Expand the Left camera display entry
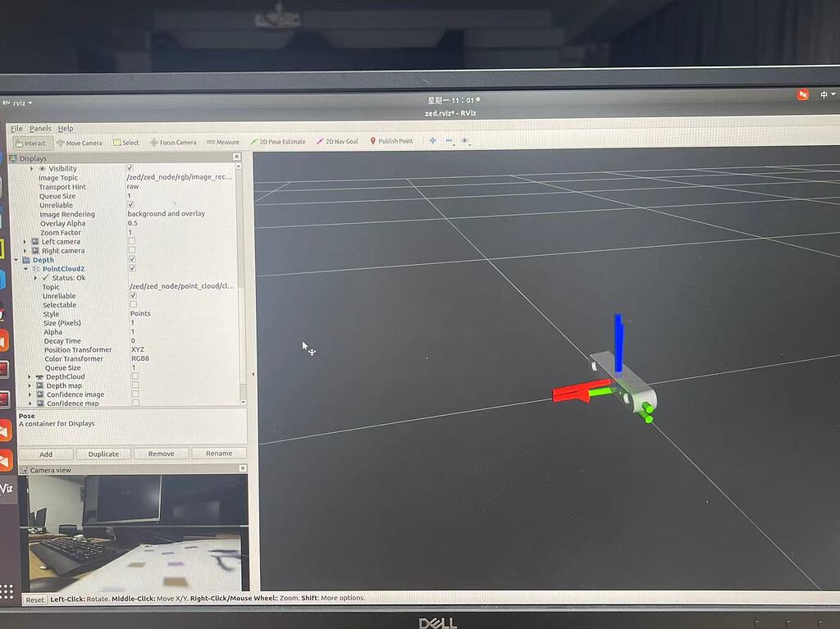Screen dimensions: 840x629 pyautogui.click(x=24, y=241)
